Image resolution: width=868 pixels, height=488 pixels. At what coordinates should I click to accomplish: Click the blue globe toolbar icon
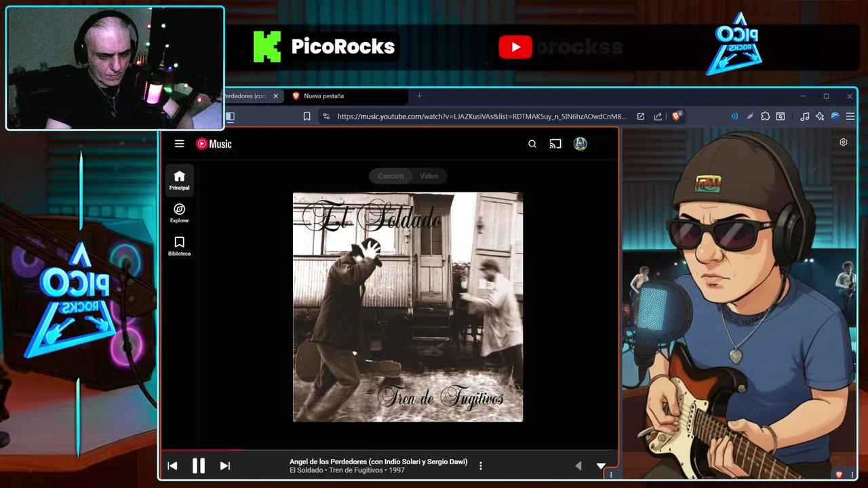[x=835, y=117]
